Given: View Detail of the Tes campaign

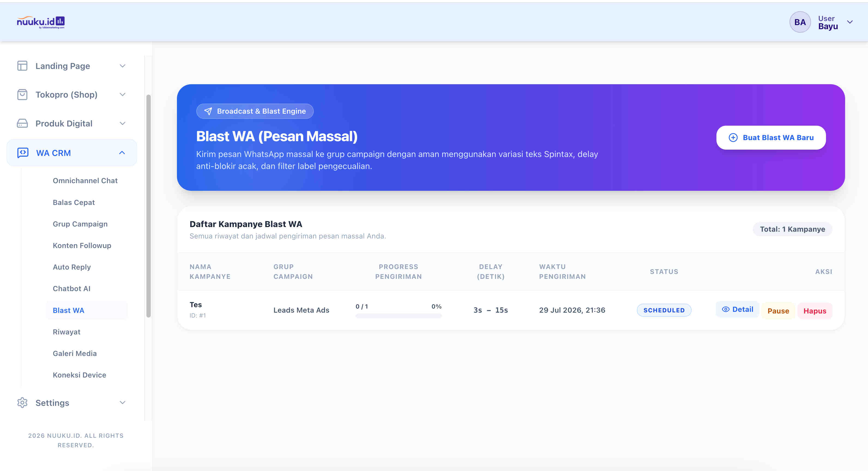Looking at the screenshot, I should (738, 309).
